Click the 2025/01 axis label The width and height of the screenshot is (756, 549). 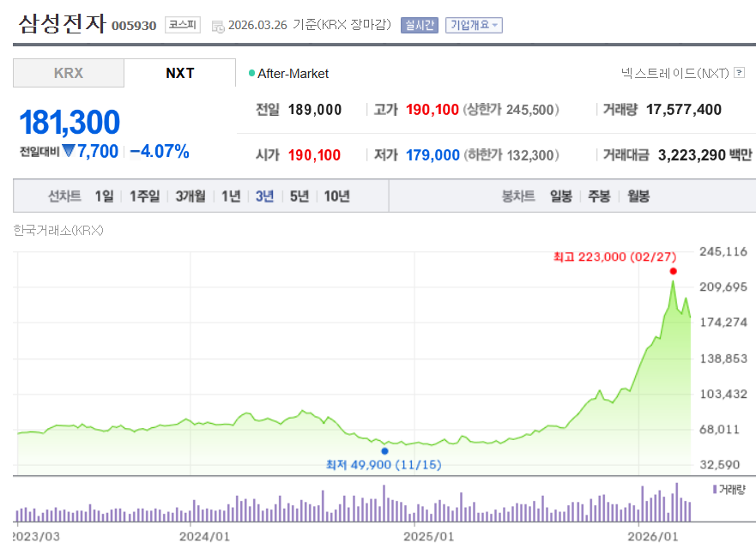click(428, 536)
